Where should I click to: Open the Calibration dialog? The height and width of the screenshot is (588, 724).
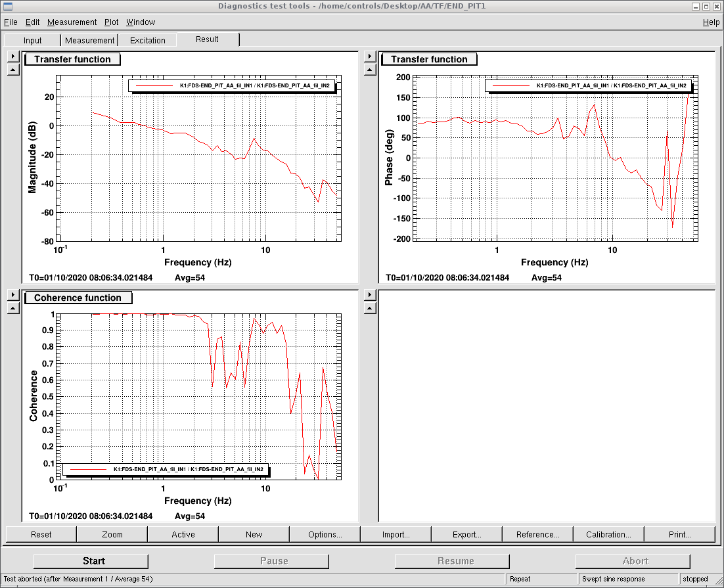(608, 534)
